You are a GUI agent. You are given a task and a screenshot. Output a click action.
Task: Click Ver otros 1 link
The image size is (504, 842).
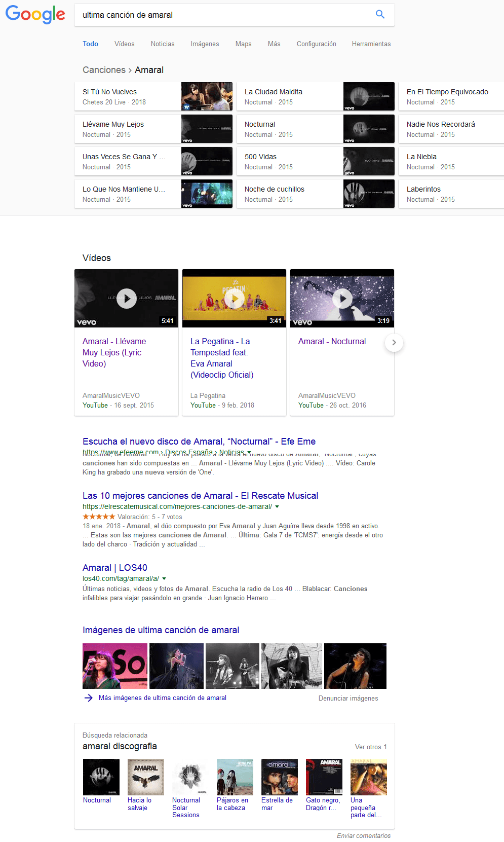pyautogui.click(x=371, y=747)
